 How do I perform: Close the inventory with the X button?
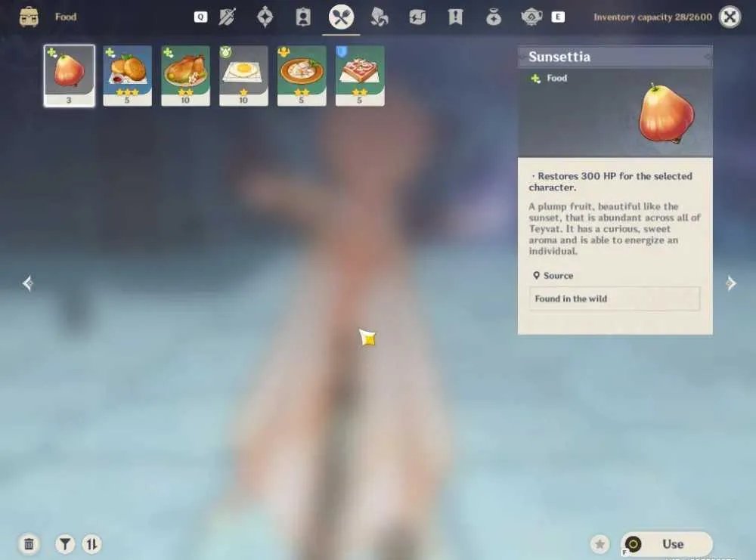click(x=730, y=17)
